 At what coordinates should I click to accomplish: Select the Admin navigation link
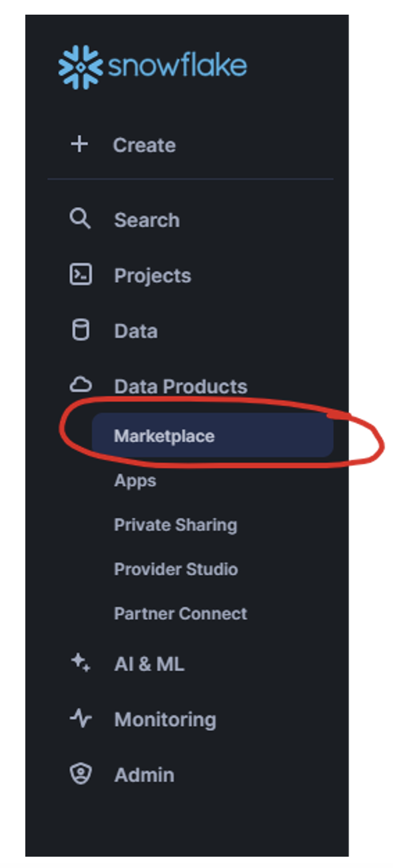144,774
